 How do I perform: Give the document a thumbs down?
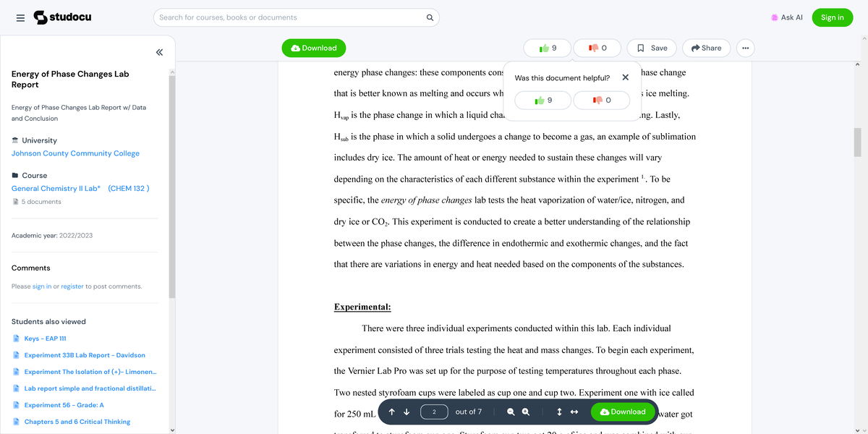[x=597, y=48]
